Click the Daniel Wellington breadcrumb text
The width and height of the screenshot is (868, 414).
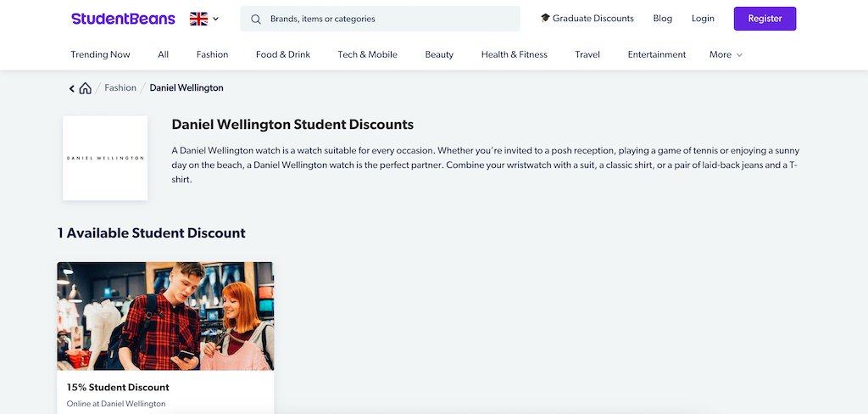click(186, 87)
